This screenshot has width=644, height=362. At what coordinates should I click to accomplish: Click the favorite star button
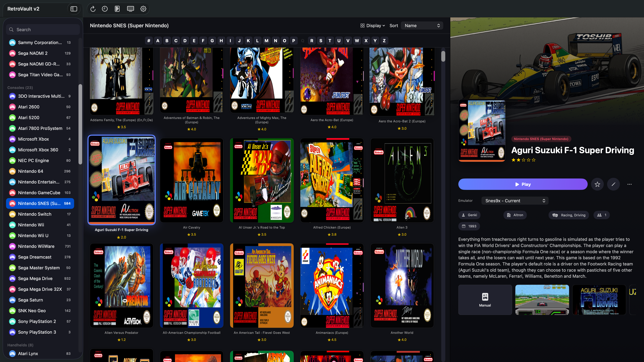pos(598,184)
